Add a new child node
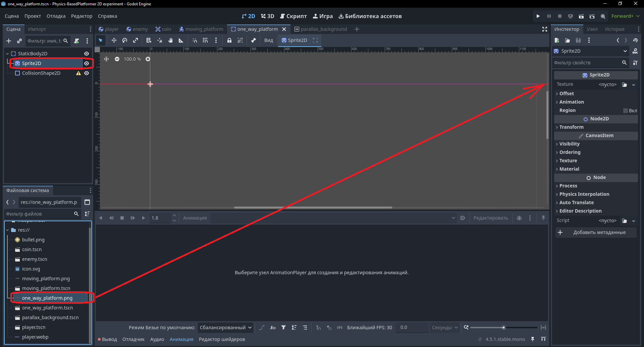This screenshot has width=644, height=347. [x=9, y=41]
